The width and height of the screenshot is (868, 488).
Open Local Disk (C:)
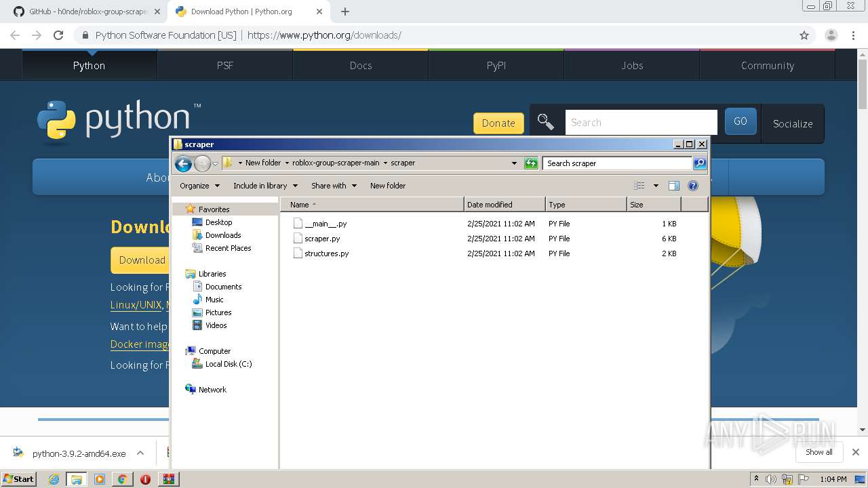tap(229, 364)
